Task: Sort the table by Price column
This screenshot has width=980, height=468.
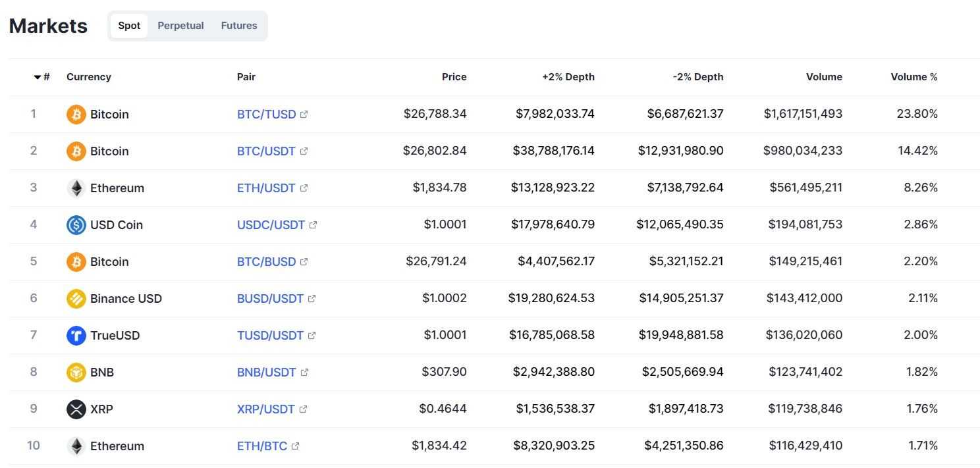Action: click(454, 77)
